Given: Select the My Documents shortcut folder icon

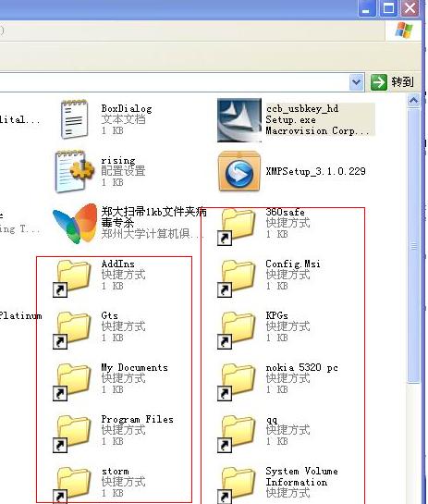Looking at the screenshot, I should [x=72, y=381].
